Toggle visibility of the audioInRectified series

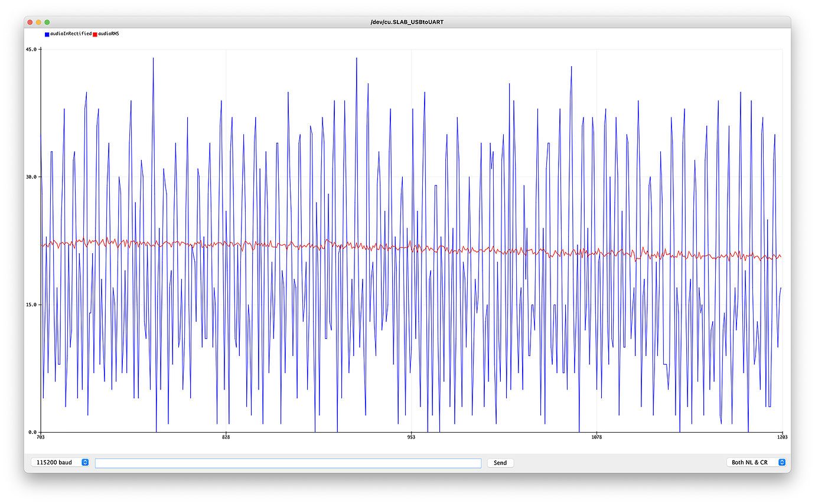47,34
